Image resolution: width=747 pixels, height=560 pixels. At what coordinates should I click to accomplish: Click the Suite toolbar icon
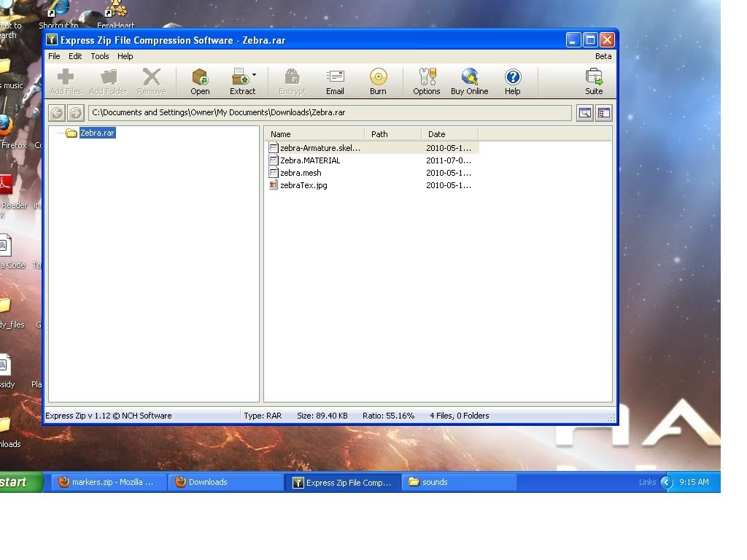[x=594, y=82]
